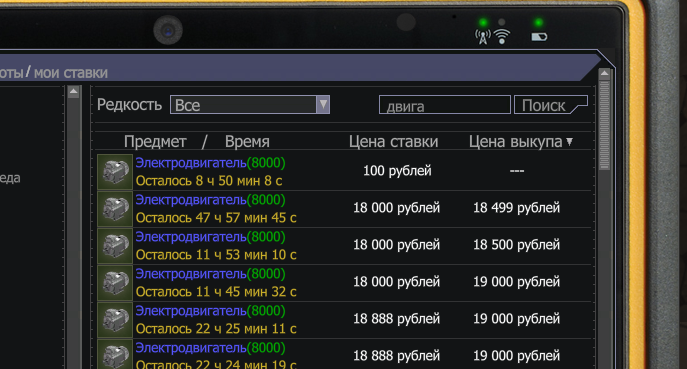687x369 pixels.
Task: Click the 18 500 рублей buyout price
Action: (517, 245)
